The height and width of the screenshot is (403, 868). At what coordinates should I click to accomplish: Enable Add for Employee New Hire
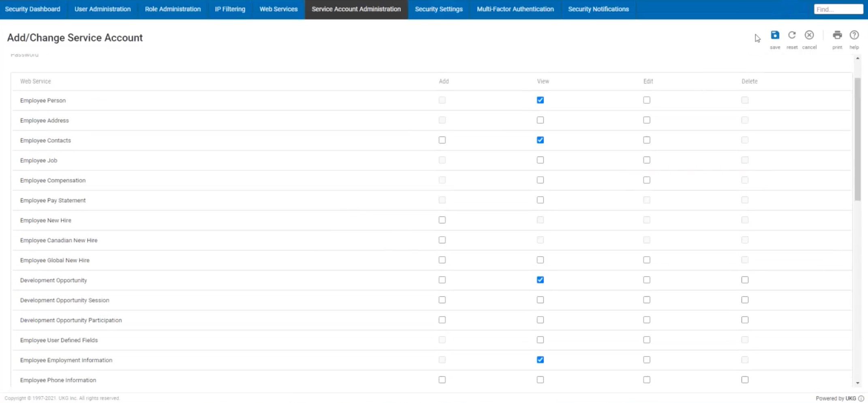[442, 220]
